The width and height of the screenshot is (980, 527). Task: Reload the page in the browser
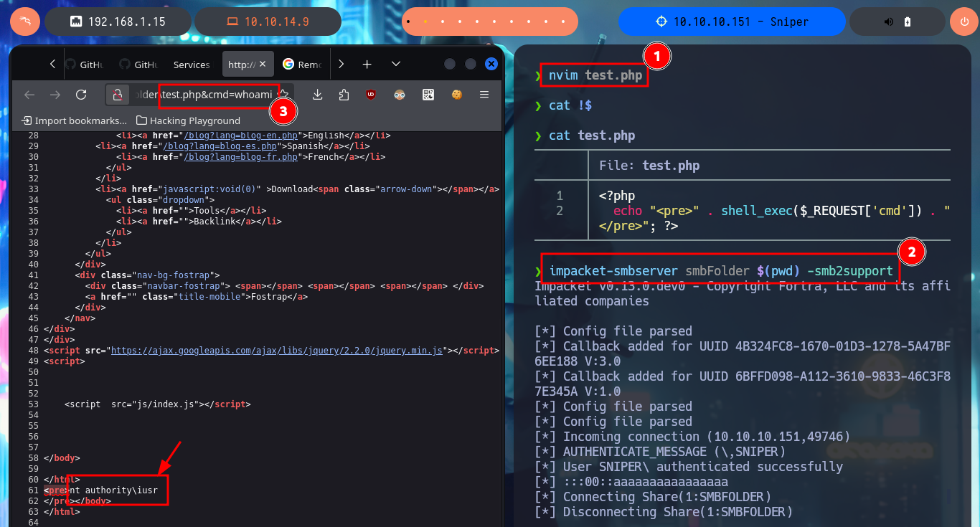tap(81, 95)
